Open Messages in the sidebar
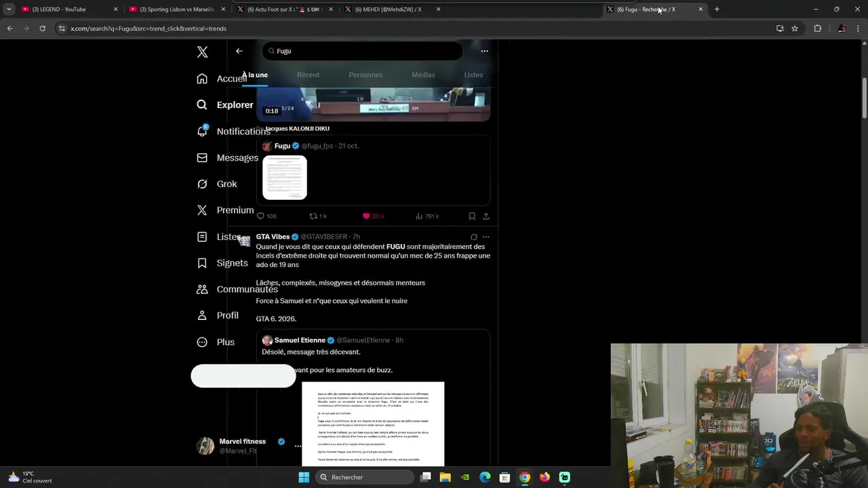 tap(227, 158)
